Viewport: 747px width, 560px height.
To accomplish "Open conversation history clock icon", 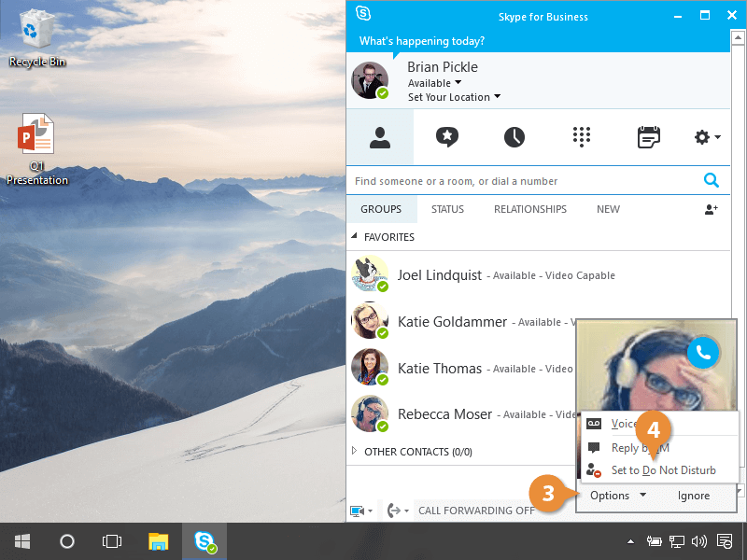I will point(514,137).
